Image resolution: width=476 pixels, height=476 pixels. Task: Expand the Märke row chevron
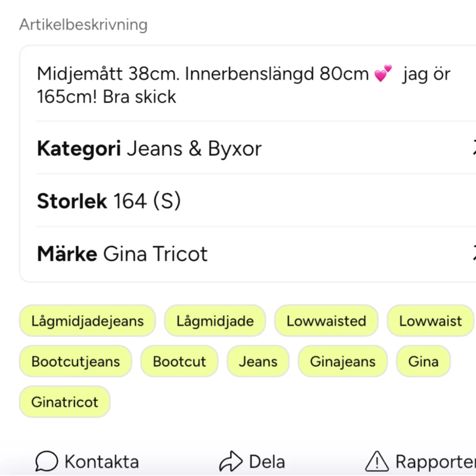pyautogui.click(x=474, y=253)
